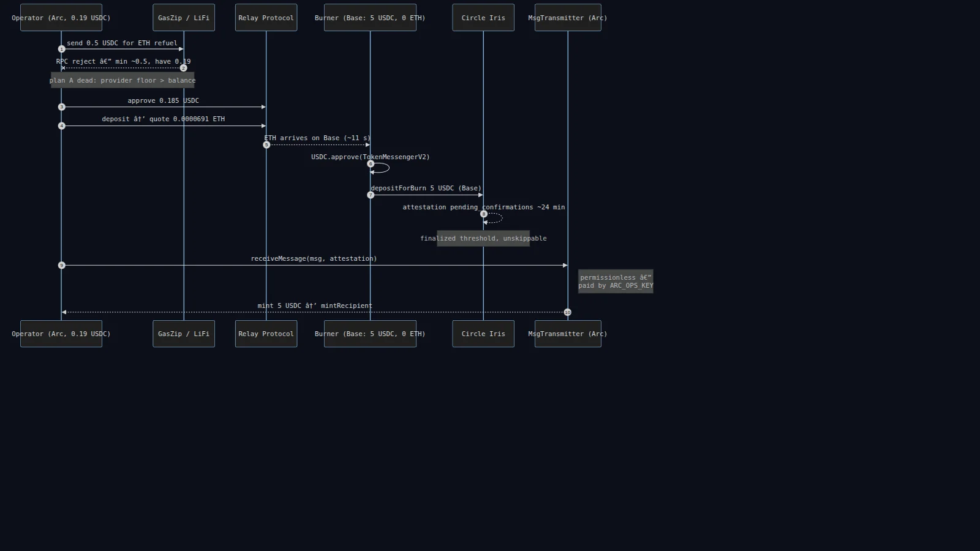The image size is (980, 551).
Task: Click the "send 0.5 USDC for ETH refuel" message label
Action: click(x=122, y=43)
